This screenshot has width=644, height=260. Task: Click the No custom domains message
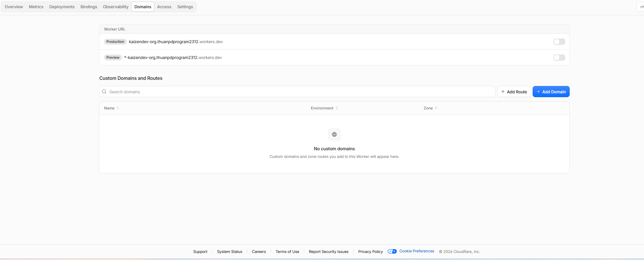[334, 149]
